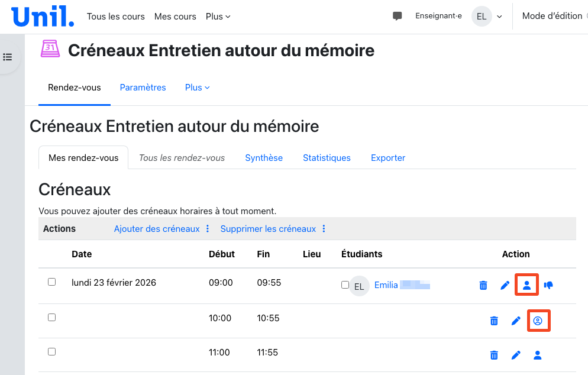
Task: Switch to the Paramètres tab
Action: tap(143, 88)
